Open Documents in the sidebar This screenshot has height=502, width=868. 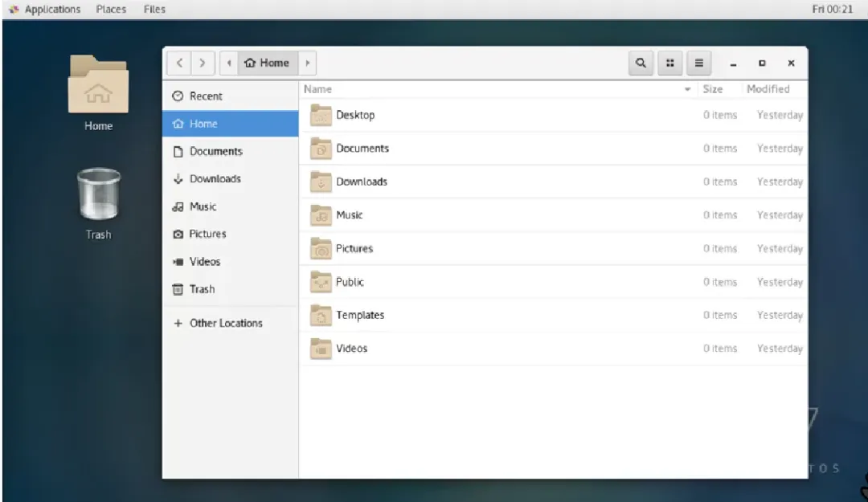(x=231, y=151)
